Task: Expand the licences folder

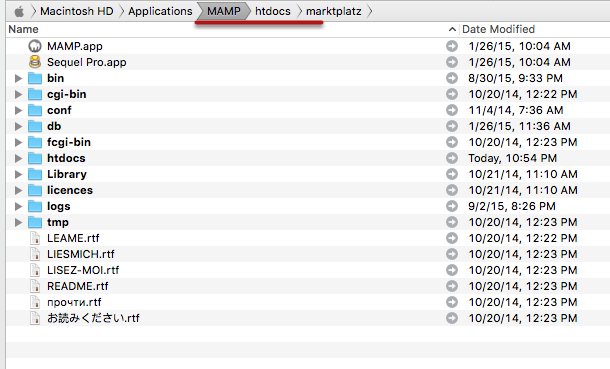Action: 18,190
